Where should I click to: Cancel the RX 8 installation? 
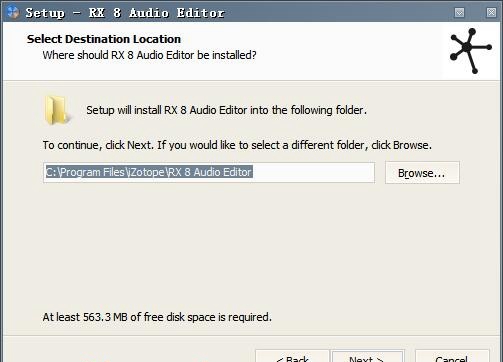pyautogui.click(x=452, y=356)
